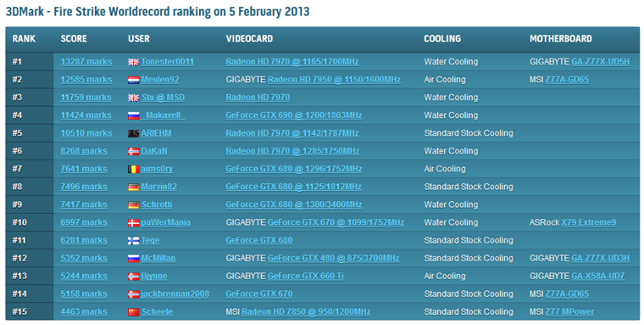The height and width of the screenshot is (325, 644).
Task: Open Bjynne user profile
Action: tap(154, 276)
